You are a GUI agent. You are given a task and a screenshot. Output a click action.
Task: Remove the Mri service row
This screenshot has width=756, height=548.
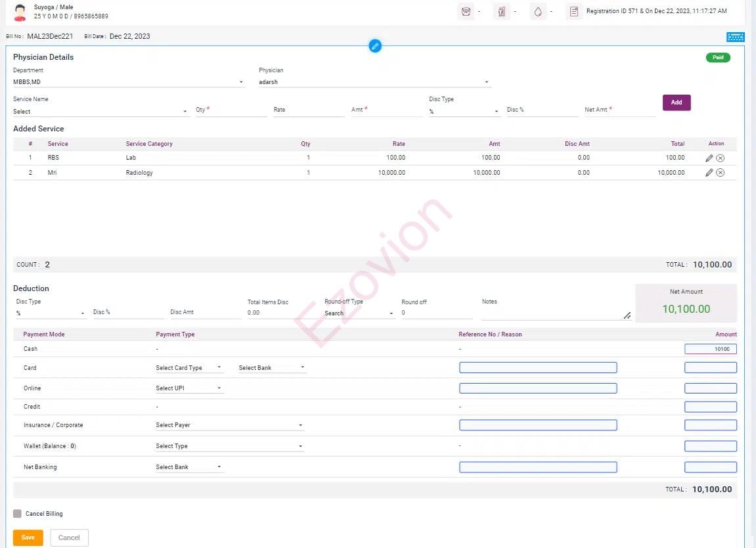[720, 173]
